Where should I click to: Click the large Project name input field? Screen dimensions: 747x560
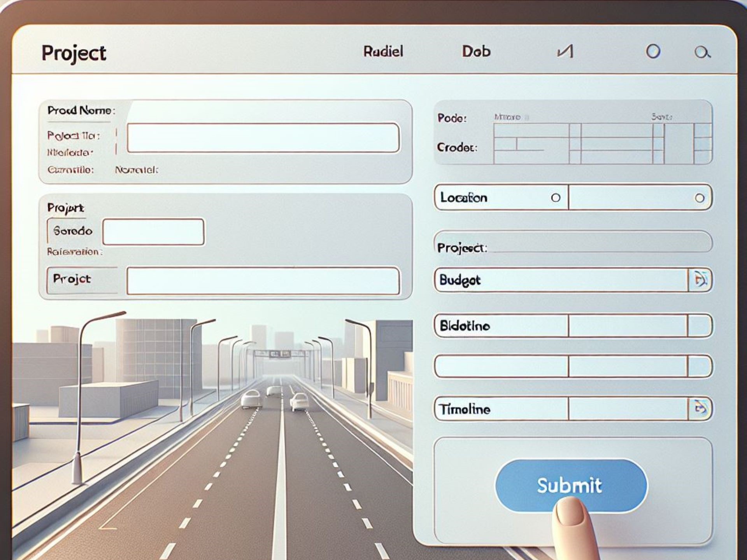263,138
